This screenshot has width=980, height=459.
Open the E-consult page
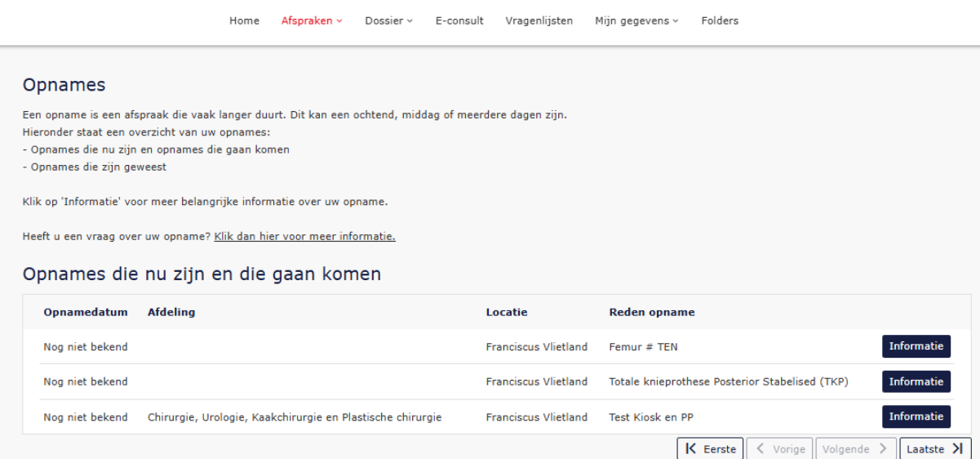pyautogui.click(x=459, y=21)
